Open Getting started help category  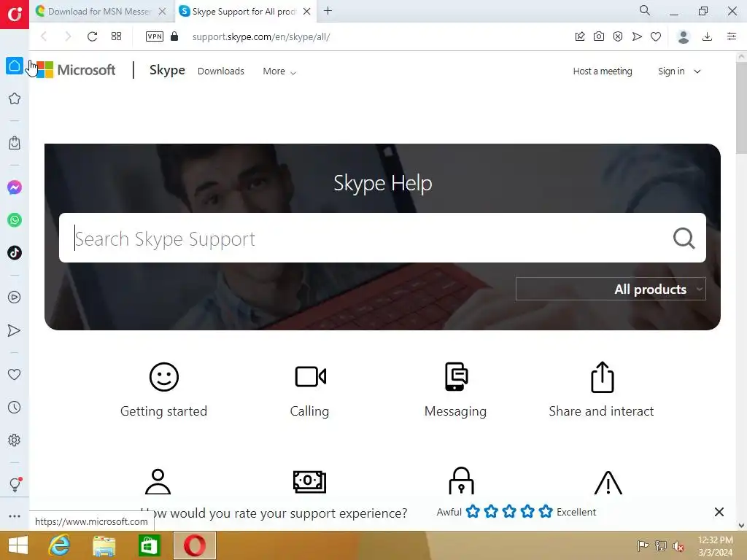(164, 391)
